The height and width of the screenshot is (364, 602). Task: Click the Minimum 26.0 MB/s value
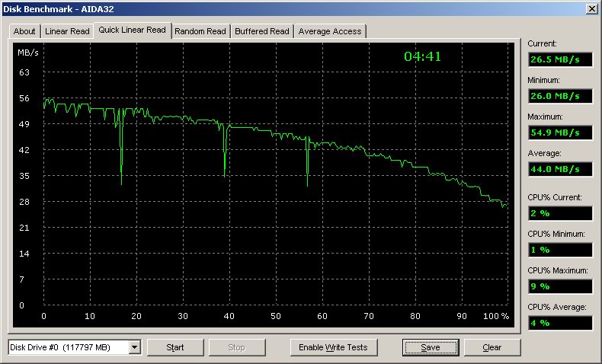[560, 96]
